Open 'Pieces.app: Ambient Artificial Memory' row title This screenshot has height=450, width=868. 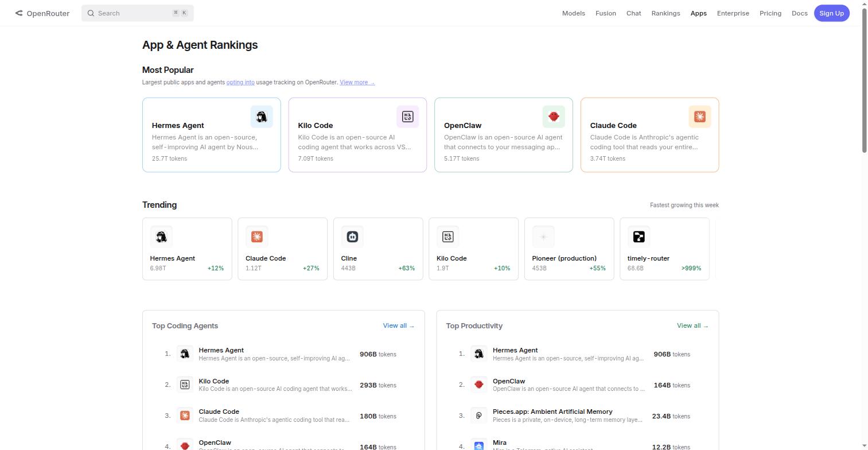(x=552, y=412)
